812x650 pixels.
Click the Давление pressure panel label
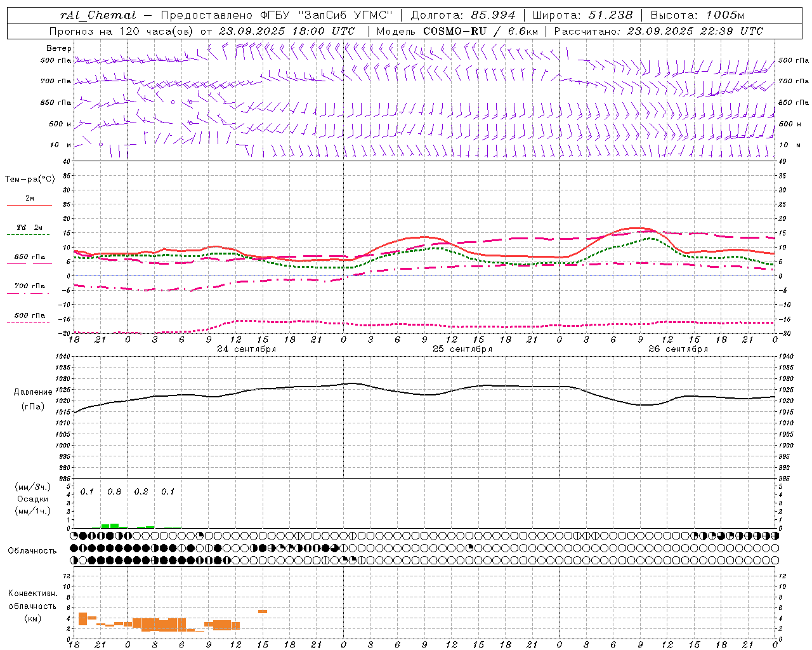(x=33, y=392)
